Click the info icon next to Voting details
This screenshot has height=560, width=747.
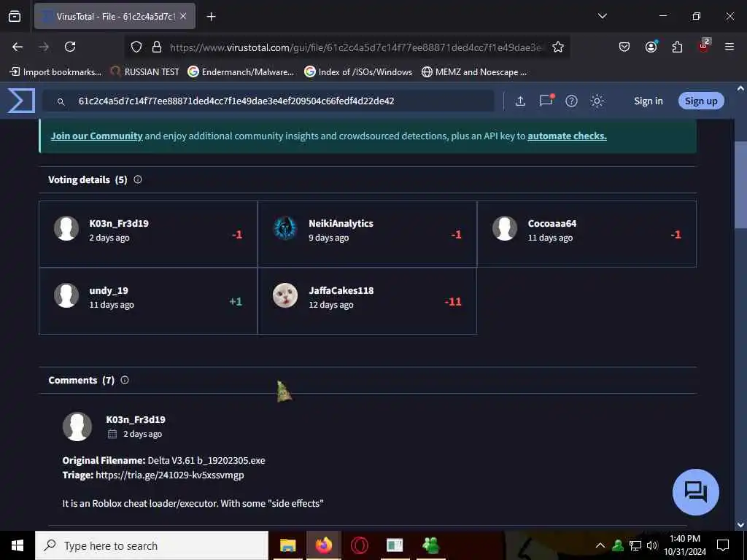(x=138, y=179)
